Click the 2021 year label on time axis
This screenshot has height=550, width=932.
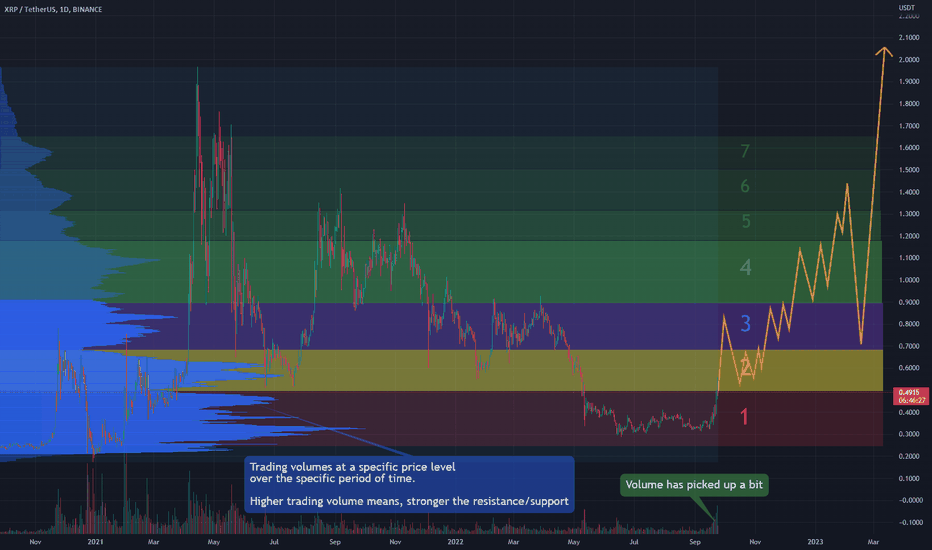[95, 542]
